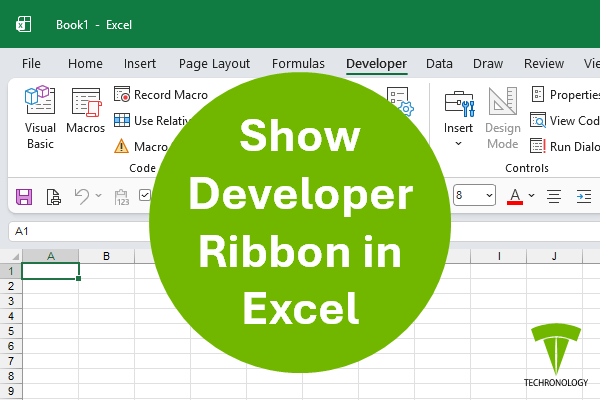Select column B header
Viewport: 600px width, 400px height.
(106, 256)
